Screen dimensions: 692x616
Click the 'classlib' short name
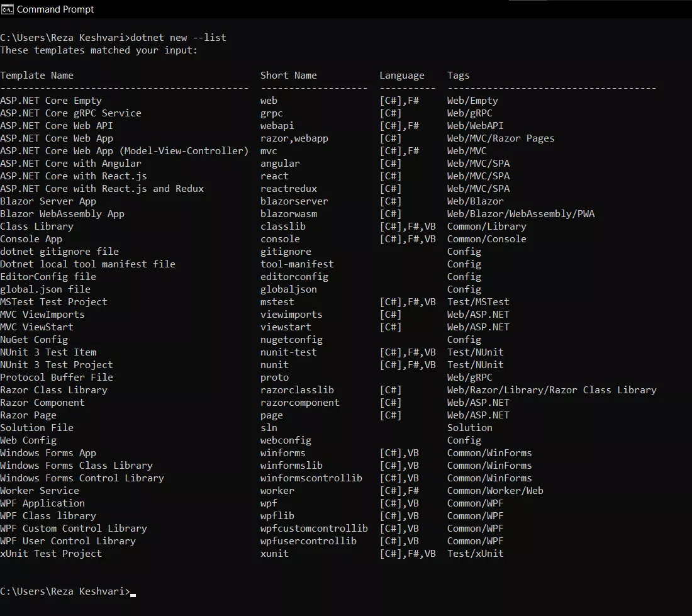(283, 227)
